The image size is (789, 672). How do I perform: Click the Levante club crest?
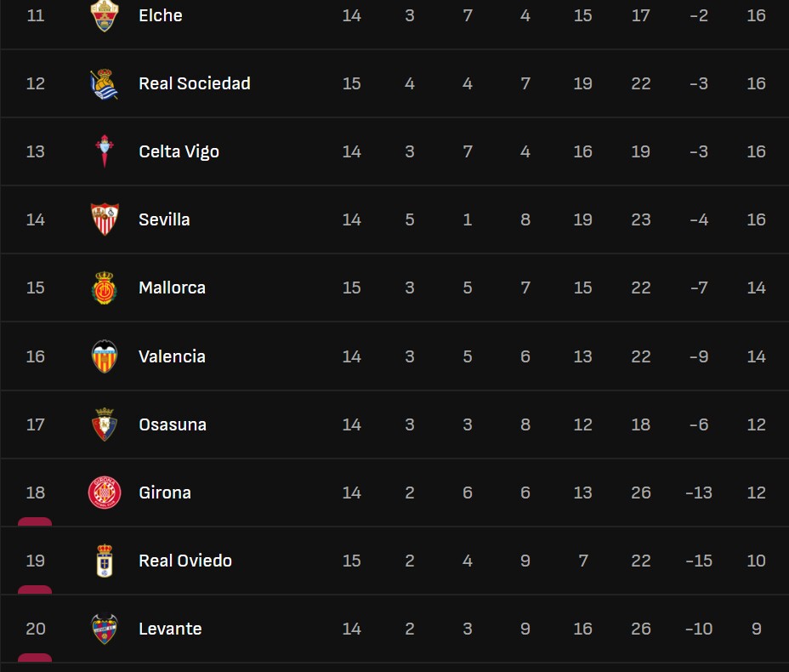pos(105,629)
